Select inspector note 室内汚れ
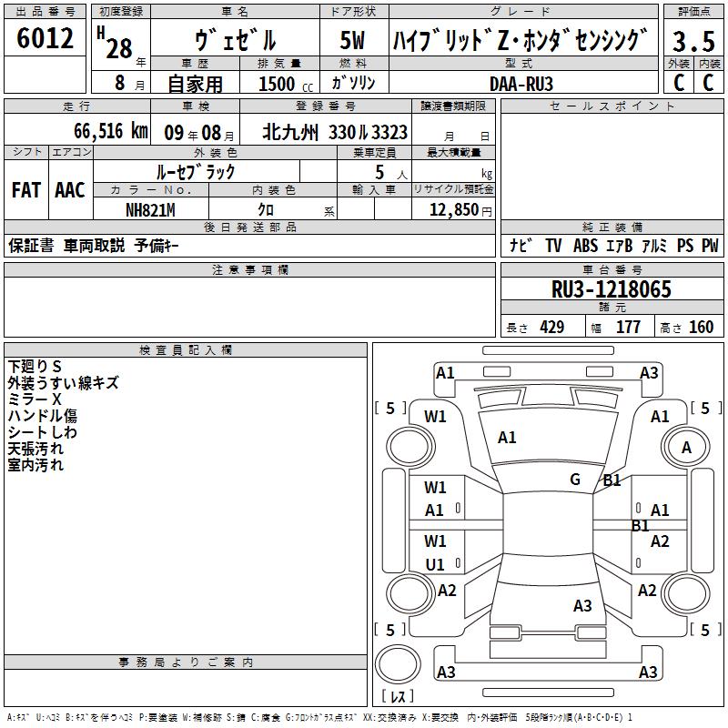This screenshot has height=728, width=728. [35, 465]
